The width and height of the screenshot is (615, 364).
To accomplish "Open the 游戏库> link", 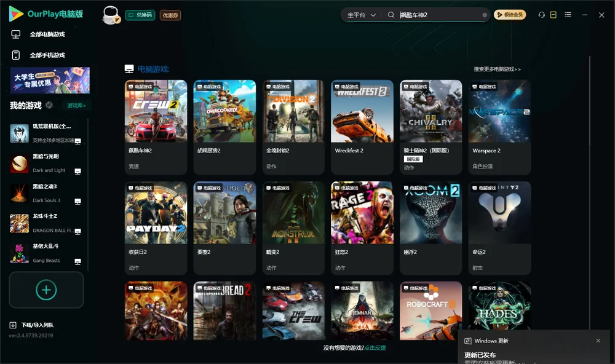I will pos(76,105).
